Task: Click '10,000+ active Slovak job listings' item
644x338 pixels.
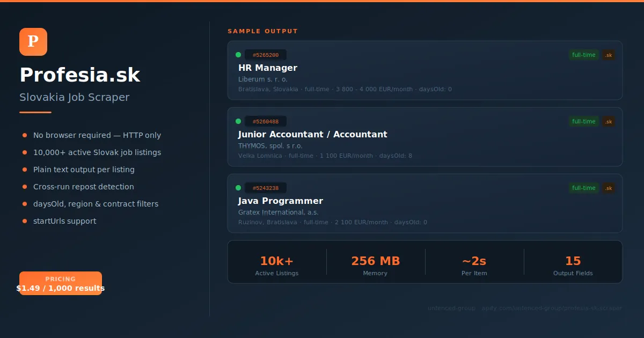Action: click(x=92, y=152)
